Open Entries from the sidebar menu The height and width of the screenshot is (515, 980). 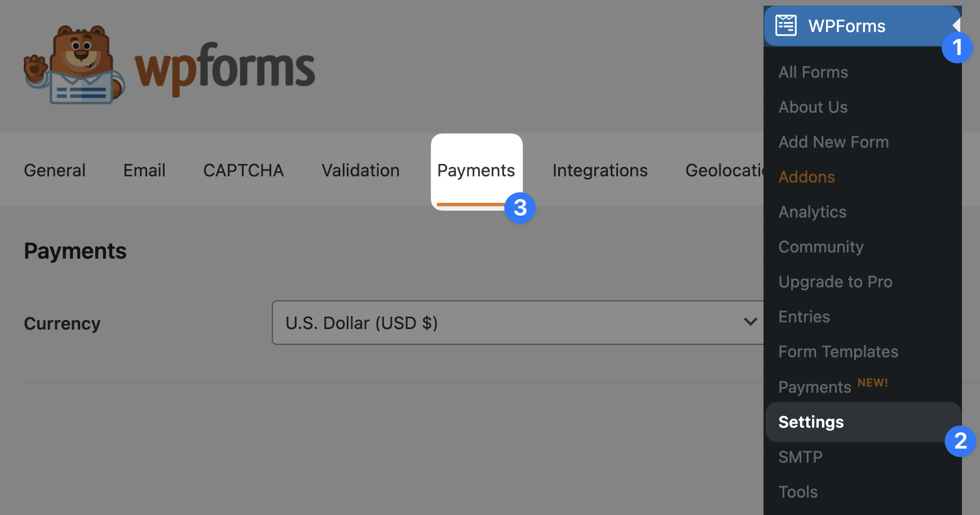coord(804,317)
